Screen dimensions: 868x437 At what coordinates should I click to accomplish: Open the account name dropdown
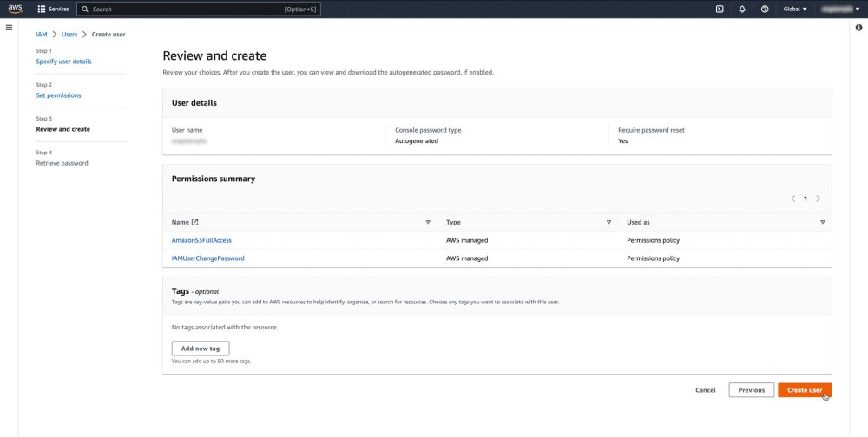(838, 9)
